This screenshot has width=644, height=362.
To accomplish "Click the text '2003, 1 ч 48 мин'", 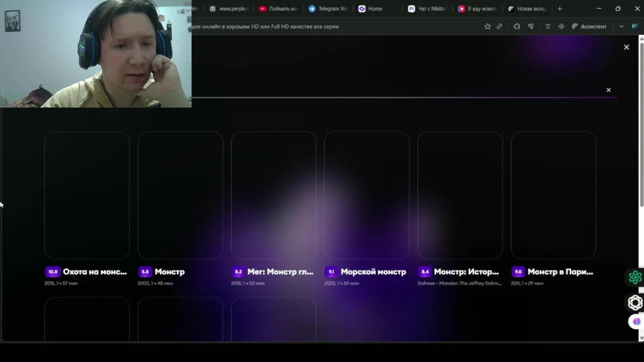I will pos(155,283).
